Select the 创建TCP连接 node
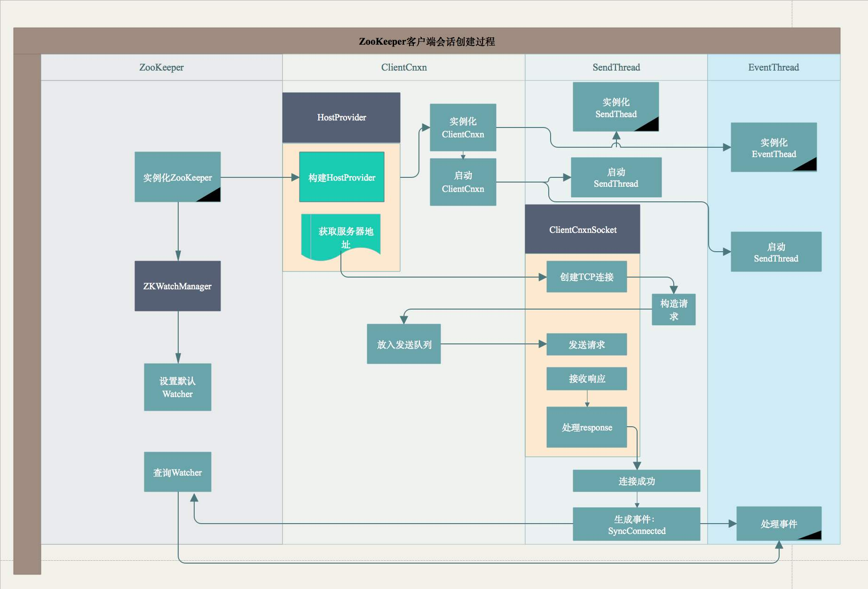The height and width of the screenshot is (589, 868). tap(587, 277)
